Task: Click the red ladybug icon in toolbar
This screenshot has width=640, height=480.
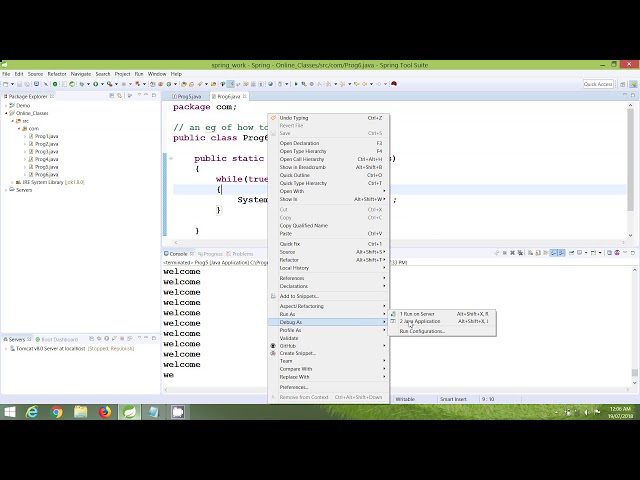Action: pos(394,84)
